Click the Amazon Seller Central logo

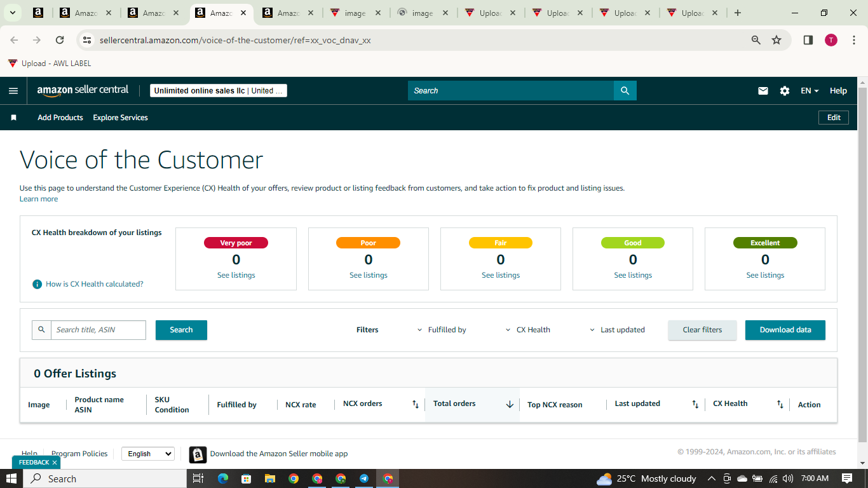point(83,90)
